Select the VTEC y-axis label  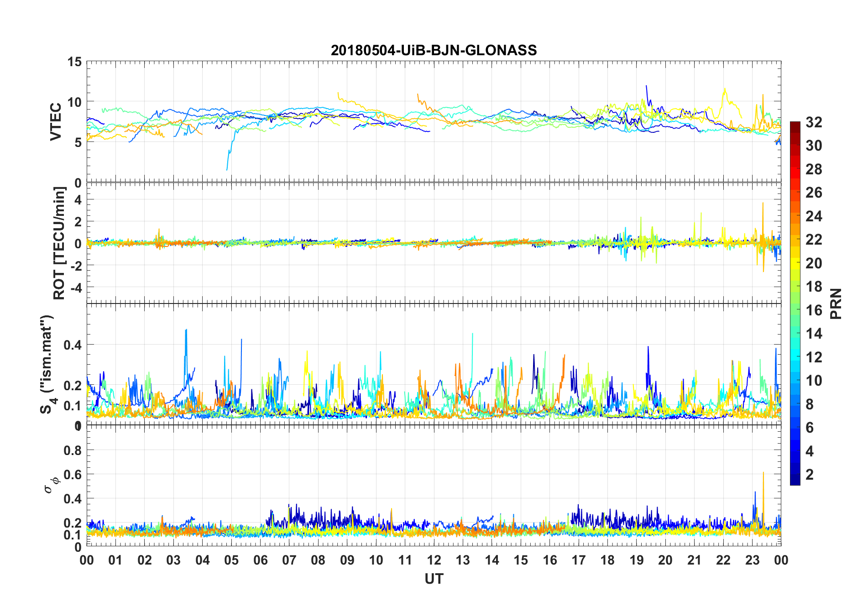click(55, 122)
